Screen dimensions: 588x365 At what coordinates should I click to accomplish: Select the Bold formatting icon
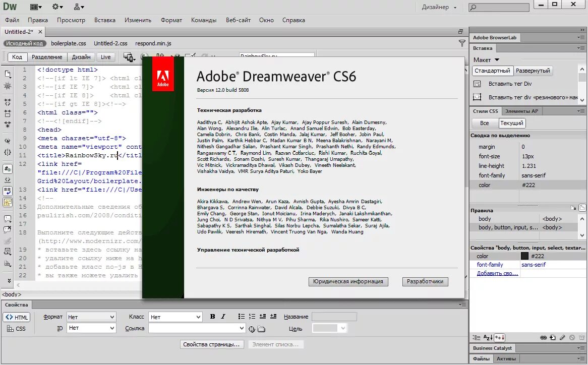212,317
